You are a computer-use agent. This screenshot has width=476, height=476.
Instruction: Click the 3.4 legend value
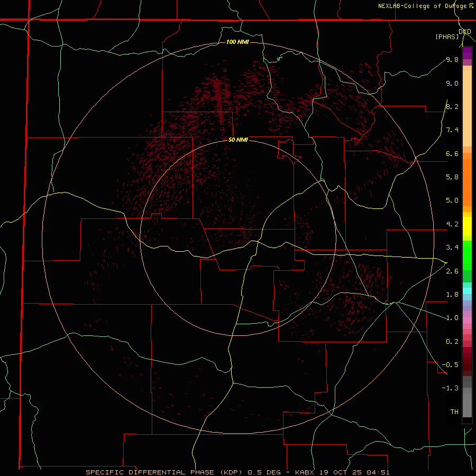click(x=452, y=248)
